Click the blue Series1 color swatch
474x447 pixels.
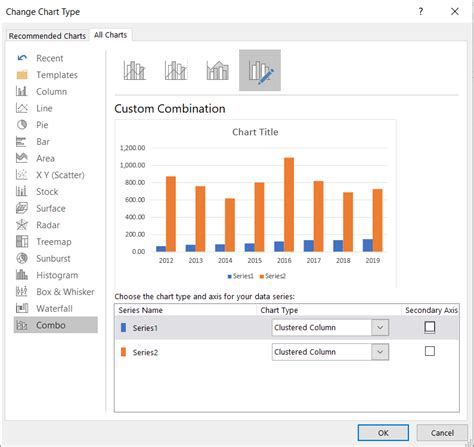pyautogui.click(x=123, y=328)
